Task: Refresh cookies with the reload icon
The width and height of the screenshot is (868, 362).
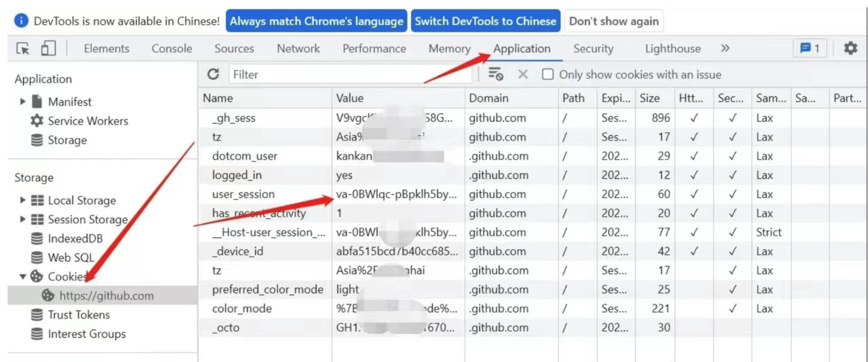Action: pyautogui.click(x=214, y=75)
